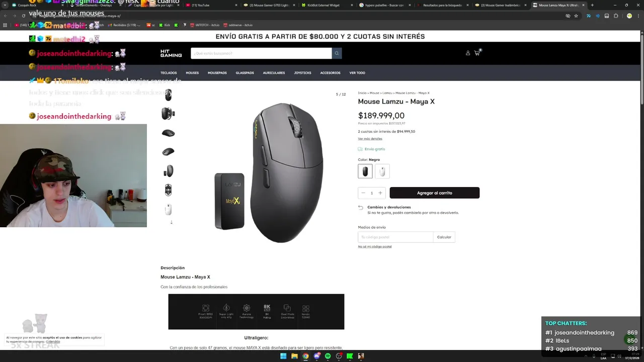Select the Negro color option
The width and height of the screenshot is (644, 362).
coord(365,171)
